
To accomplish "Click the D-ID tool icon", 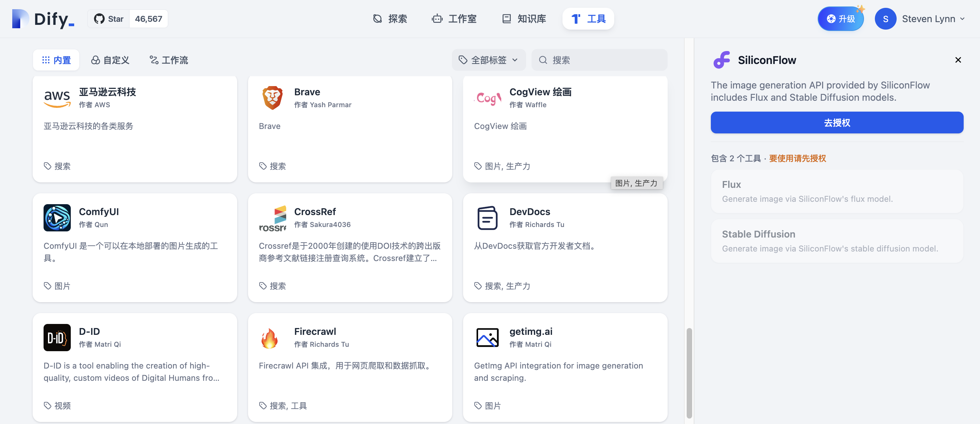I will pyautogui.click(x=57, y=338).
